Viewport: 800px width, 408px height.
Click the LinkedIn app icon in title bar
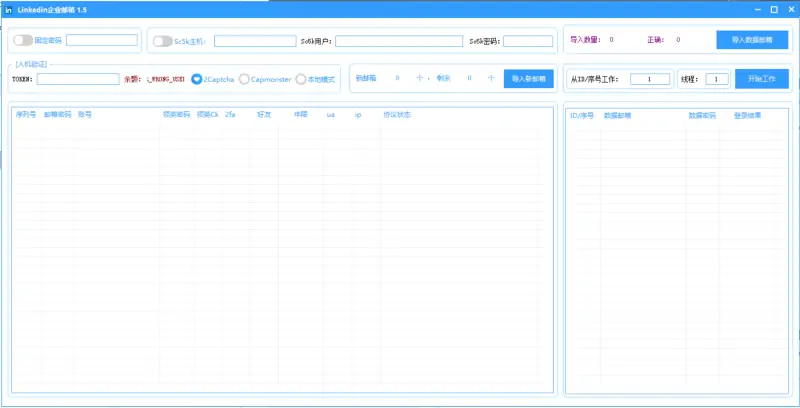tap(8, 9)
